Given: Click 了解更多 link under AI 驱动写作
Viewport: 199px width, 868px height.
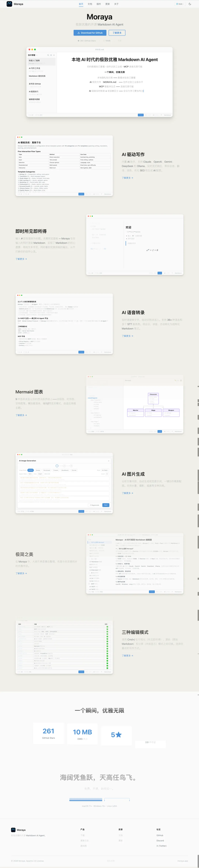Looking at the screenshot, I should click(x=127, y=178).
